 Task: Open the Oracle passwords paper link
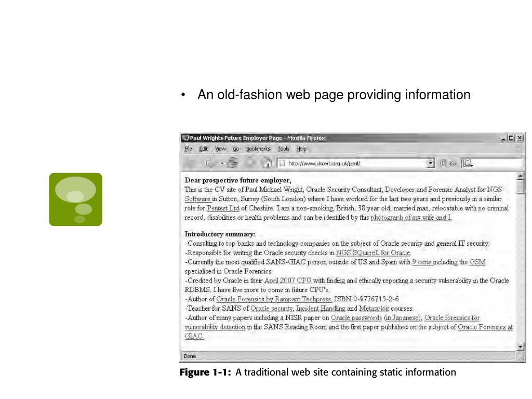coord(356,318)
